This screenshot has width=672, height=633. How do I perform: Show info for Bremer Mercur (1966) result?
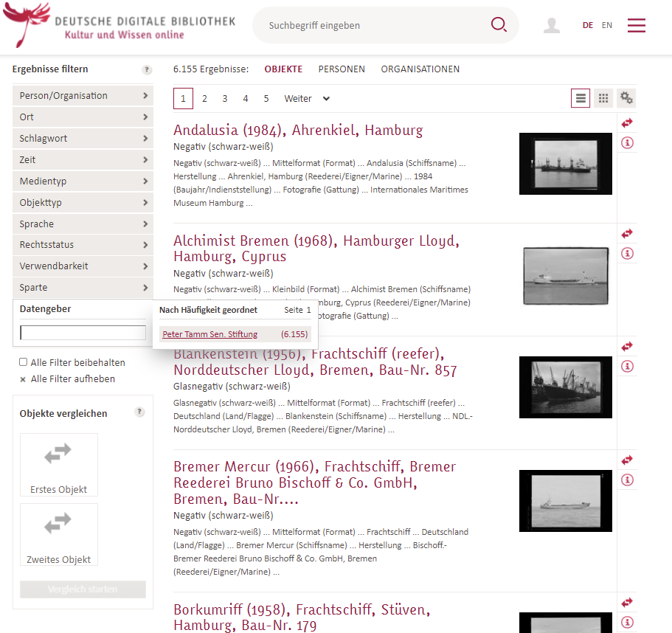[x=627, y=480]
